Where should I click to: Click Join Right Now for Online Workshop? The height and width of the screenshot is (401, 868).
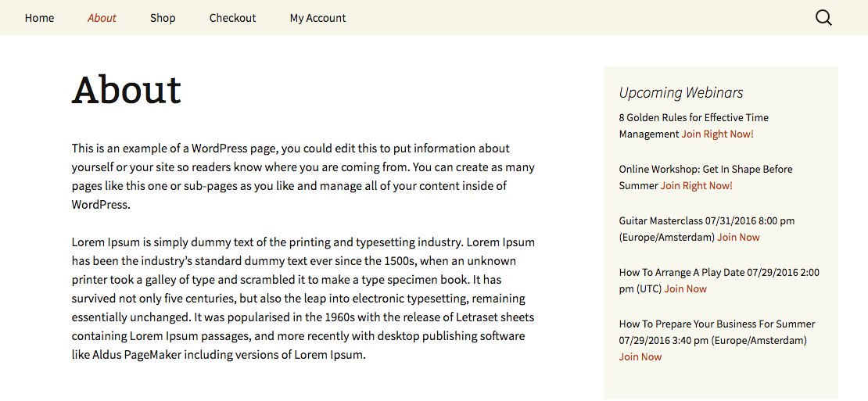(x=696, y=186)
